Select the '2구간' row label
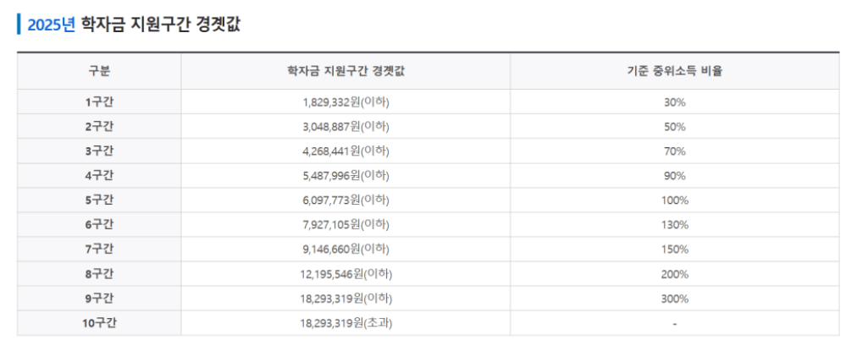868x362 pixels. pos(99,127)
